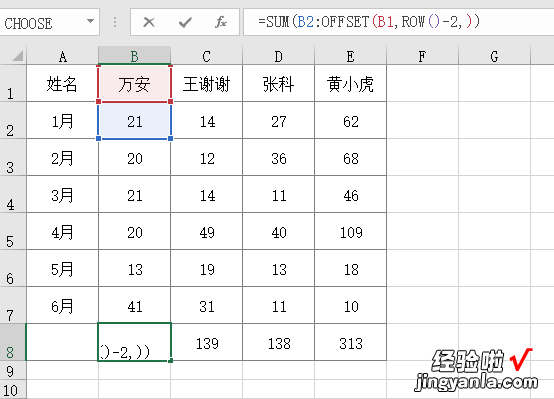This screenshot has width=554, height=399.
Task: Click inside the formula bar text
Action: point(369,22)
